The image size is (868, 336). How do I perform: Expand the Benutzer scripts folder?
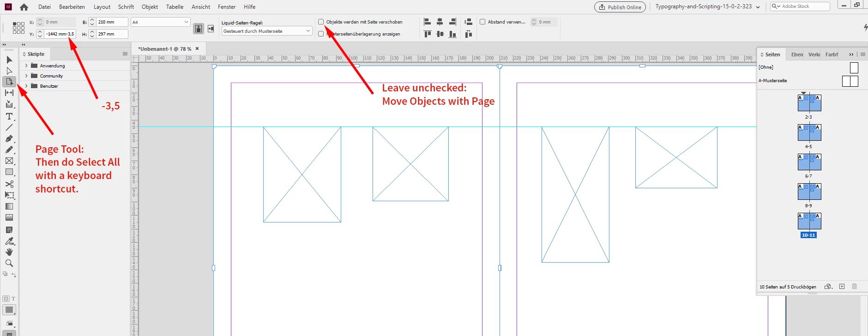coord(26,86)
